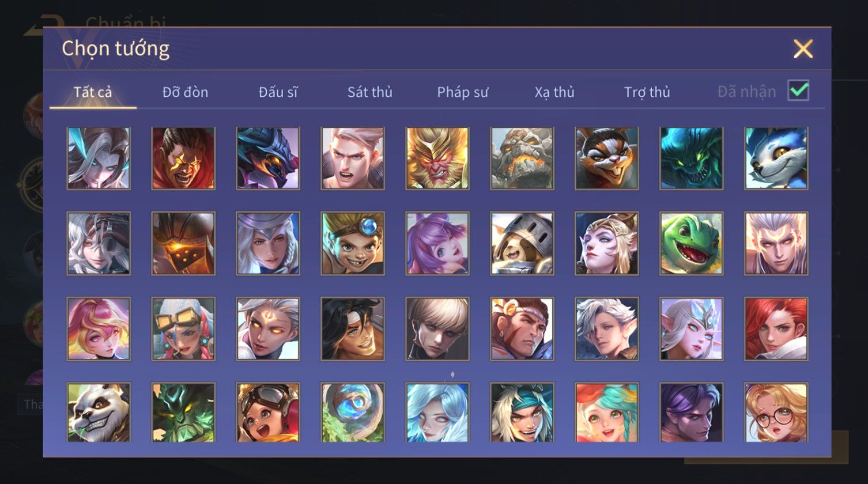Image resolution: width=868 pixels, height=484 pixels.
Task: Pick the red-haired woman hero portrait
Action: tap(776, 328)
